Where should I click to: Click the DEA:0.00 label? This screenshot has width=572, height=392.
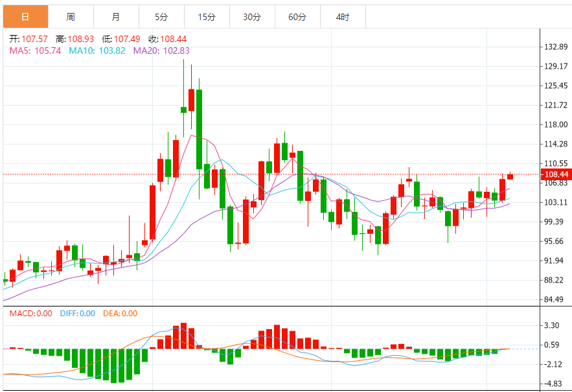120,314
